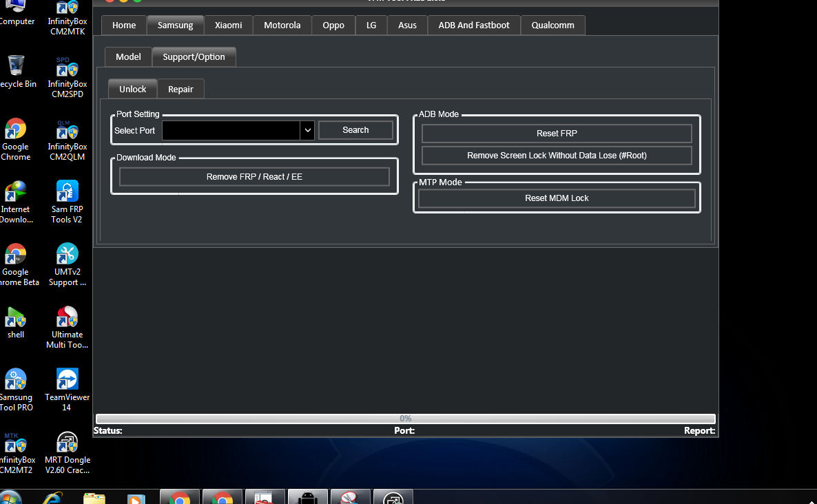
Task: Open the shell desktop shortcut
Action: (x=16, y=322)
